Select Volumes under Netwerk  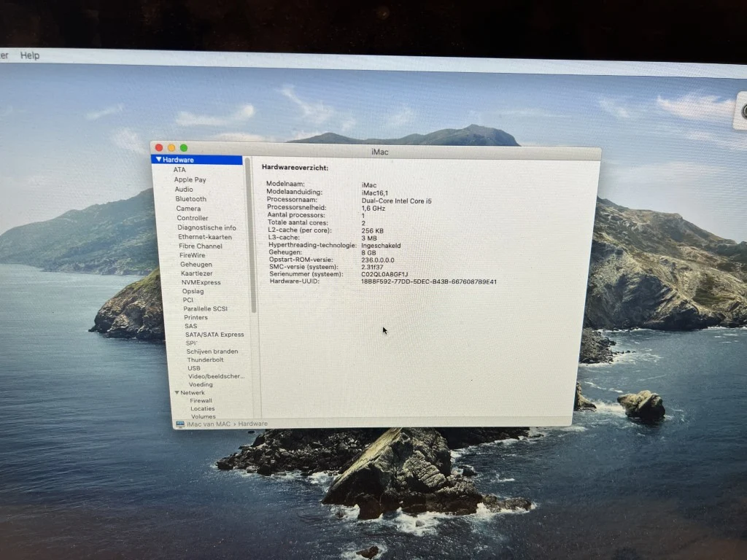pyautogui.click(x=203, y=416)
